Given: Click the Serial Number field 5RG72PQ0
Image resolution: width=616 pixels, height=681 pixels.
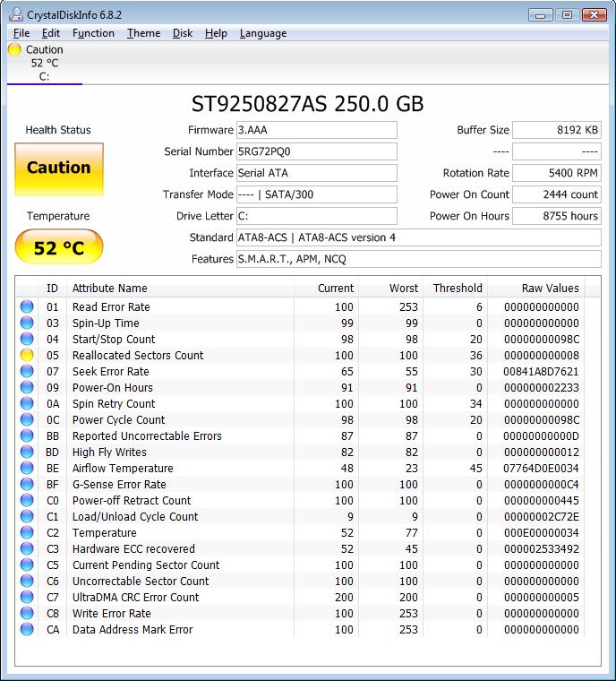Looking at the screenshot, I should point(316,151).
